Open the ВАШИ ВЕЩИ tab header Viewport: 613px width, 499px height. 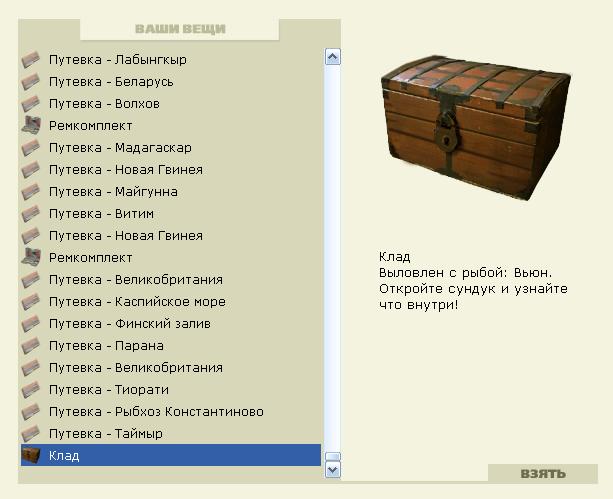(x=180, y=29)
